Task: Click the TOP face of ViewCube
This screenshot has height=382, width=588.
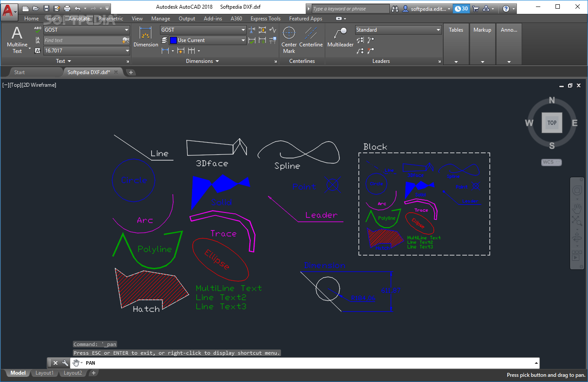Action: tap(552, 123)
